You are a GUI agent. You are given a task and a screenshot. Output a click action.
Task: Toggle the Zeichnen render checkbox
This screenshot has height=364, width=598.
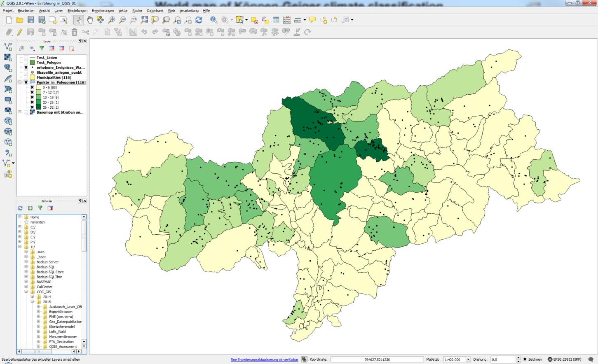[x=525, y=359]
